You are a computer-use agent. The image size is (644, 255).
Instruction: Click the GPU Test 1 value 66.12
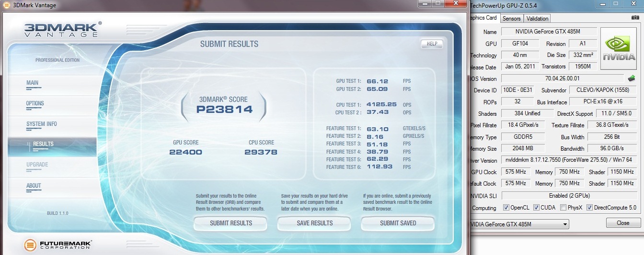(377, 81)
